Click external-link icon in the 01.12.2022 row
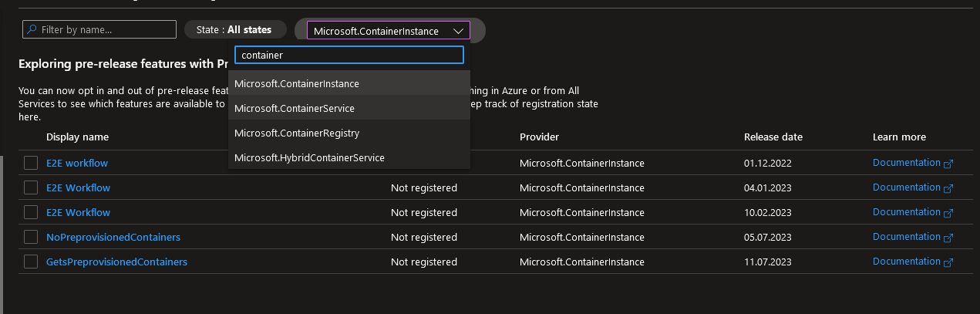Image resolution: width=980 pixels, height=314 pixels. point(948,164)
